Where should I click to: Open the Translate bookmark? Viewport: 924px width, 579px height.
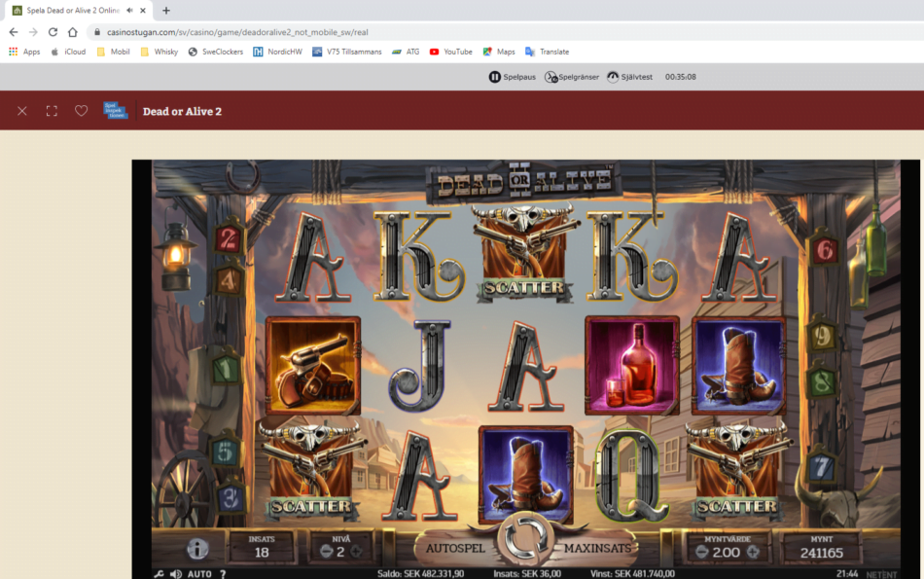click(547, 52)
